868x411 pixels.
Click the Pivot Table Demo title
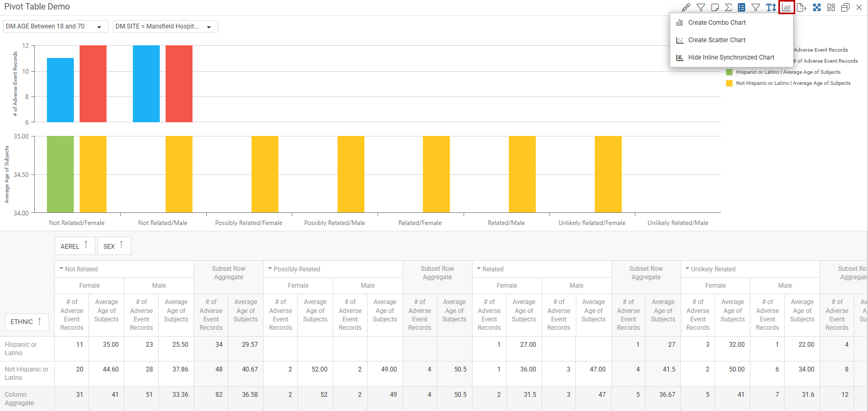[x=37, y=7]
